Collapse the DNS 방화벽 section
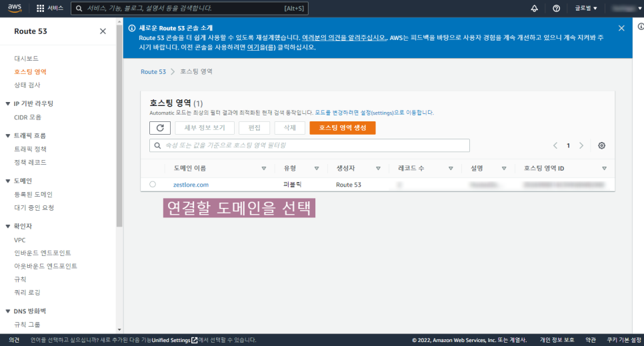The width and height of the screenshot is (644, 346). click(8, 311)
